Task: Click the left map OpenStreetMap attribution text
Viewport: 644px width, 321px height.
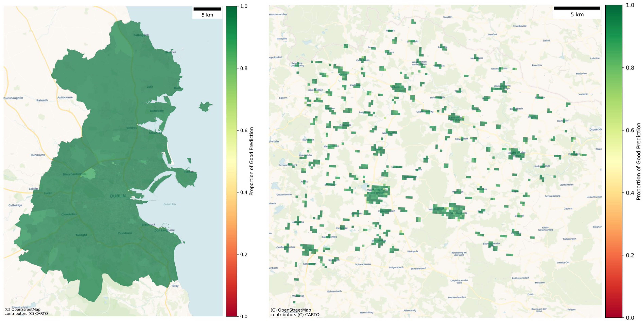Action: click(26, 311)
